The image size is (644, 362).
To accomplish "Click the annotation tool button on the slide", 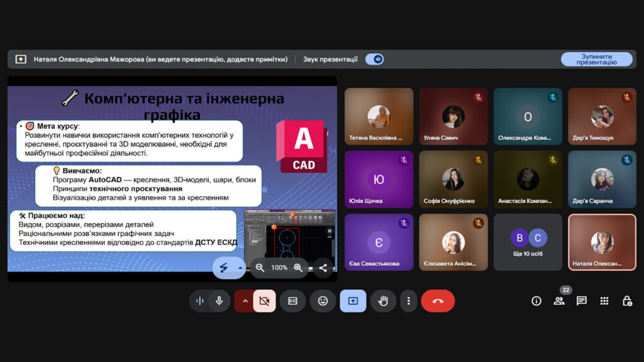I will 223,268.
